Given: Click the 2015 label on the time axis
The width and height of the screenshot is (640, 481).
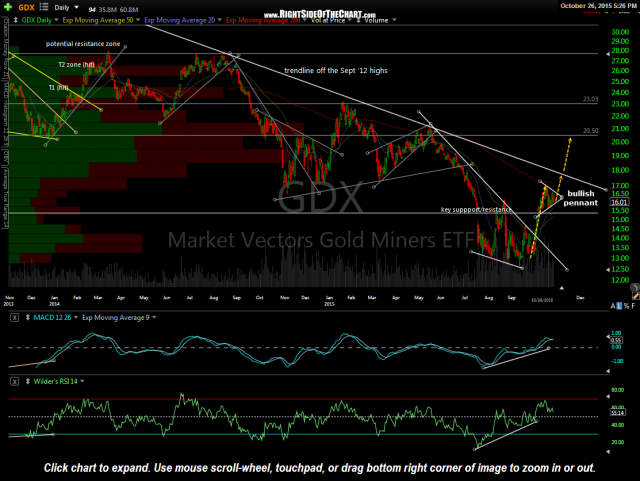Looking at the screenshot, I should [x=329, y=304].
